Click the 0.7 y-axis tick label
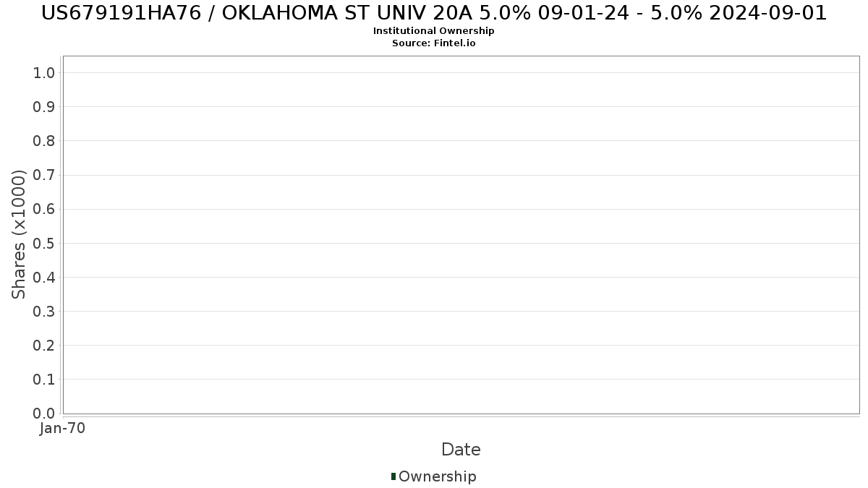Screen dimensions: 868x488 click(x=44, y=175)
